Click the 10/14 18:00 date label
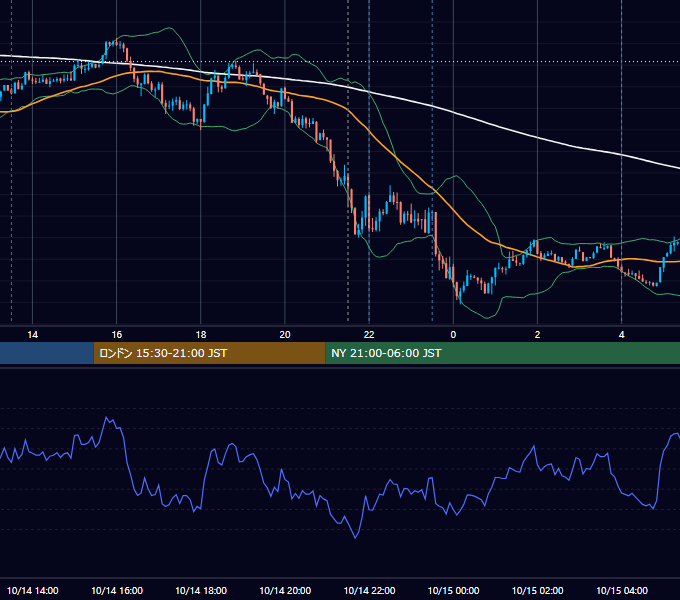Screen dimensions: 680x600 [201, 590]
